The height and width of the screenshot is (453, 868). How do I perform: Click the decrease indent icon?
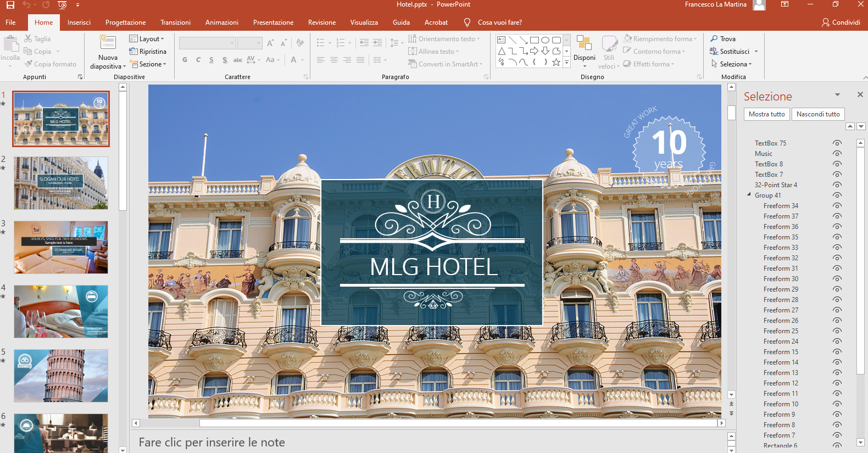coord(364,43)
